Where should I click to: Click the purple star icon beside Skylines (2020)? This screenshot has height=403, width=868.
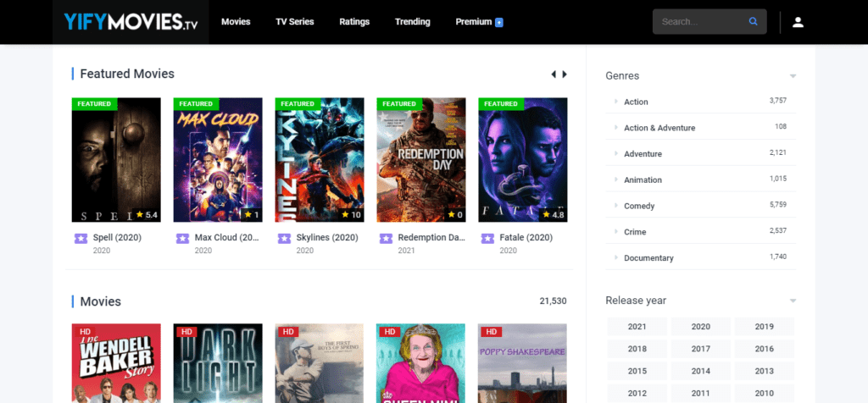click(285, 238)
